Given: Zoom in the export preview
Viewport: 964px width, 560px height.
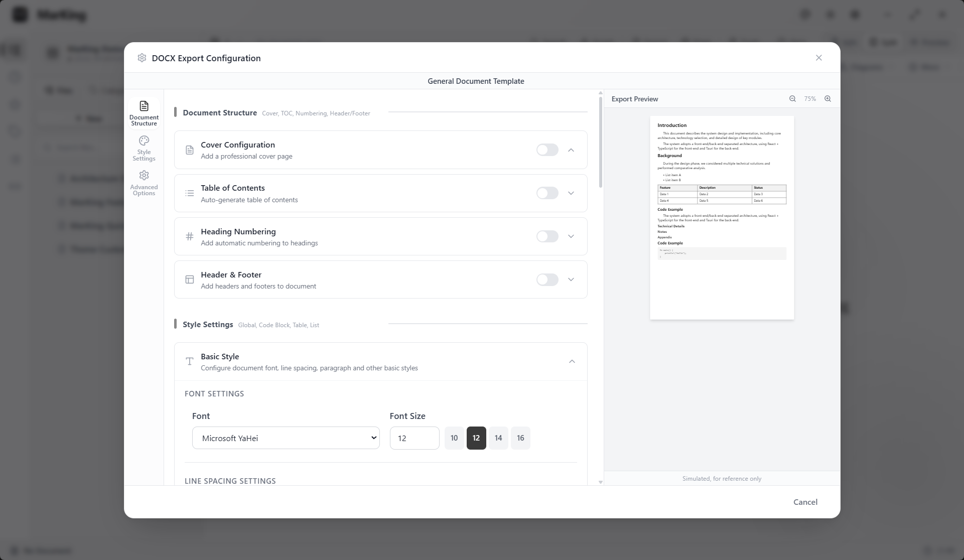Looking at the screenshot, I should coord(828,99).
